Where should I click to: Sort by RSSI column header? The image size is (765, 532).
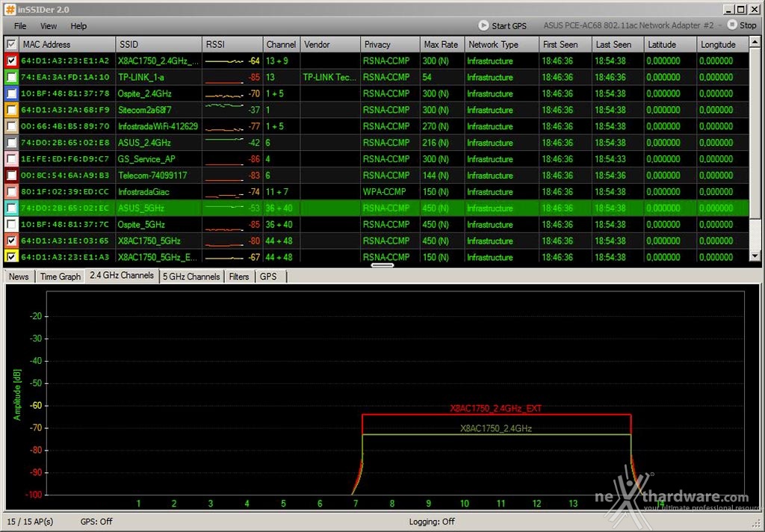coord(232,44)
